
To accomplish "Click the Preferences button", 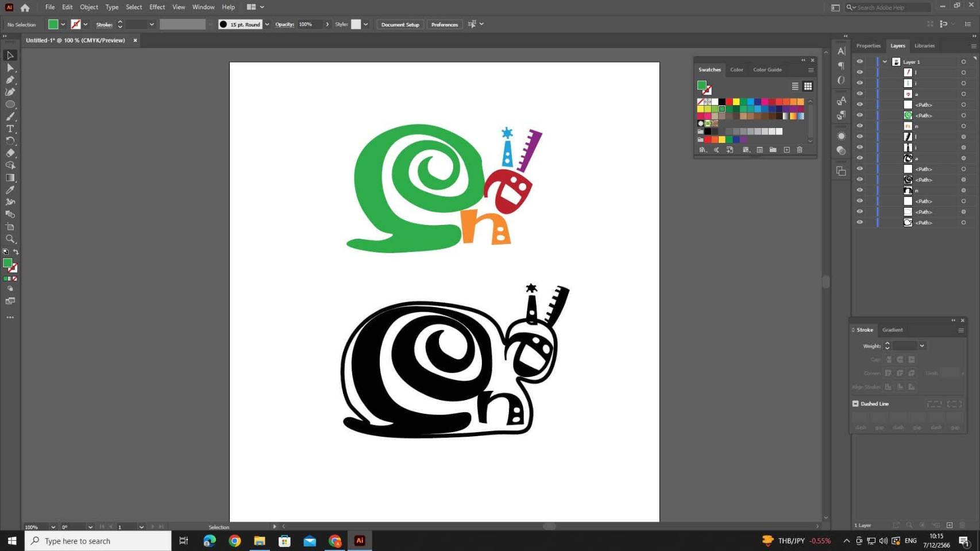I will click(x=444, y=25).
